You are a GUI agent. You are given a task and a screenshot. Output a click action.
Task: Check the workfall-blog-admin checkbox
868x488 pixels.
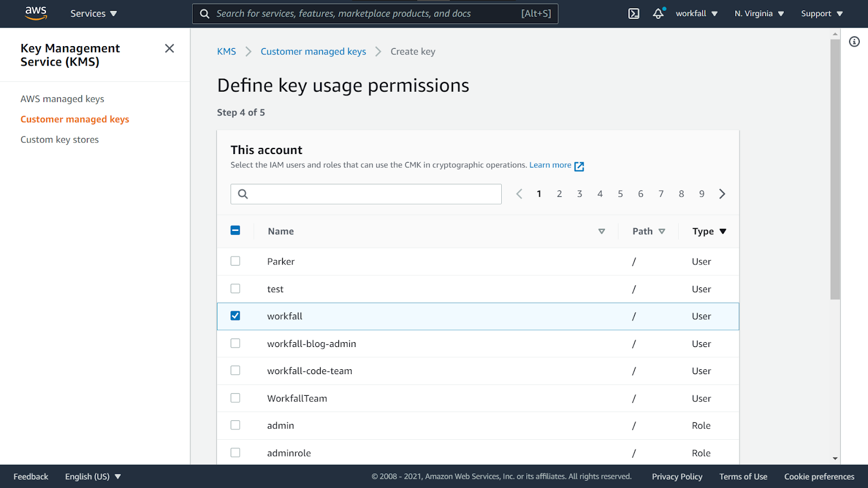coord(235,343)
